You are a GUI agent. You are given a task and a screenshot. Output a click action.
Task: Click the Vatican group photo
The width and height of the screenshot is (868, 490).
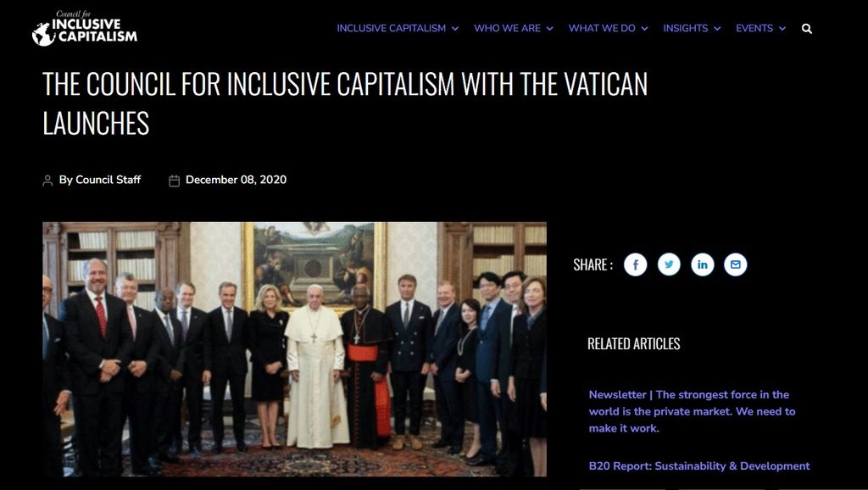294,349
